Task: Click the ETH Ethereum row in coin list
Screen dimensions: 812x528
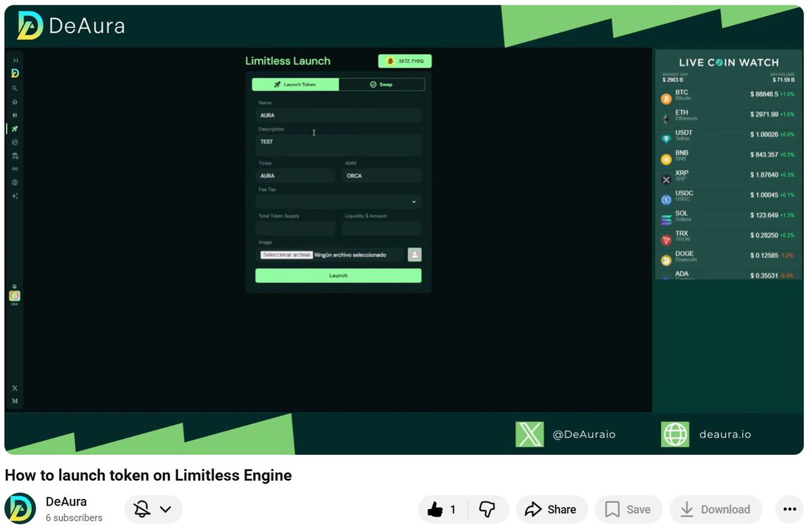Action: pos(728,118)
